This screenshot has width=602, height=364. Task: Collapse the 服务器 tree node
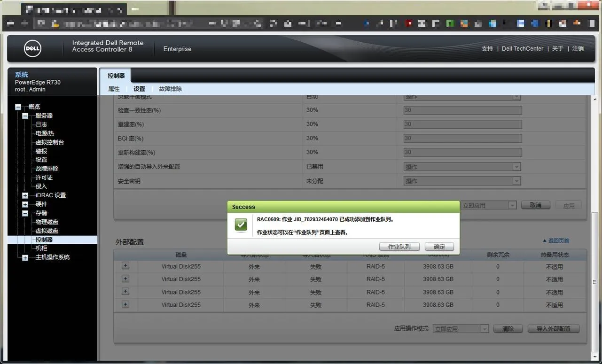(25, 116)
